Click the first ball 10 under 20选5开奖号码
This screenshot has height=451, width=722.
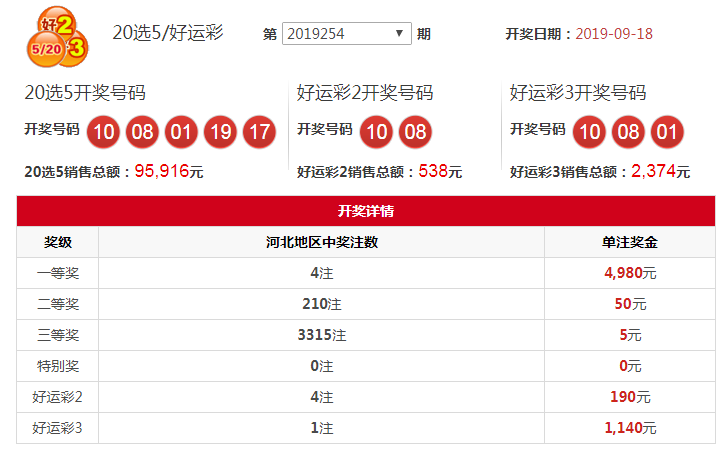[x=103, y=132]
